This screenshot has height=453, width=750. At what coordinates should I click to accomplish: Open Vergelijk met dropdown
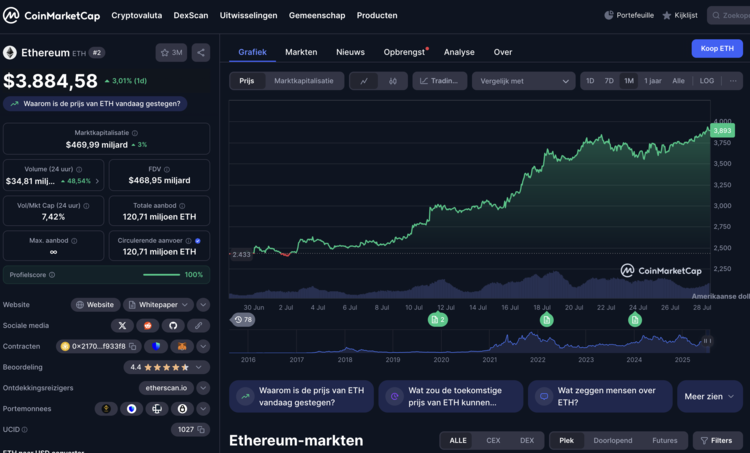524,81
